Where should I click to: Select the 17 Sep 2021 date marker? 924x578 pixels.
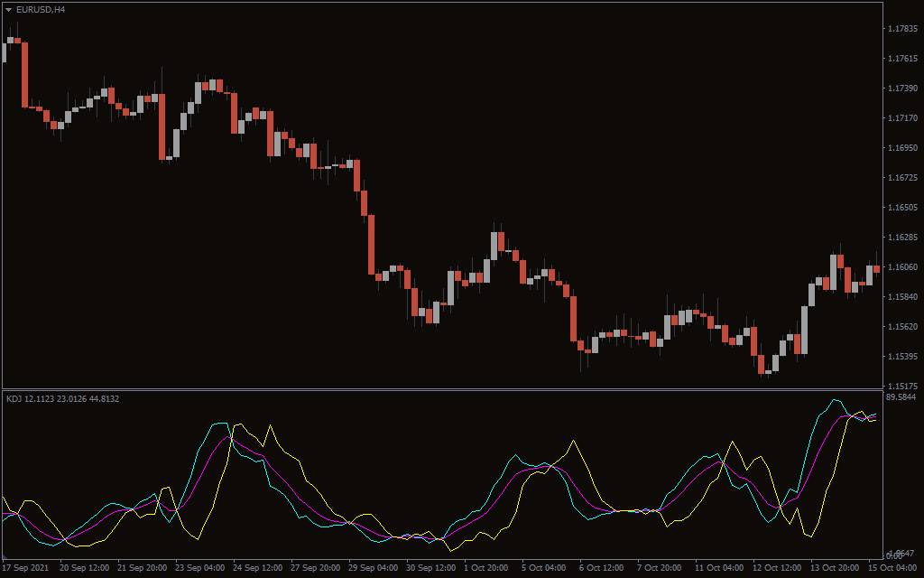pyautogui.click(x=26, y=568)
